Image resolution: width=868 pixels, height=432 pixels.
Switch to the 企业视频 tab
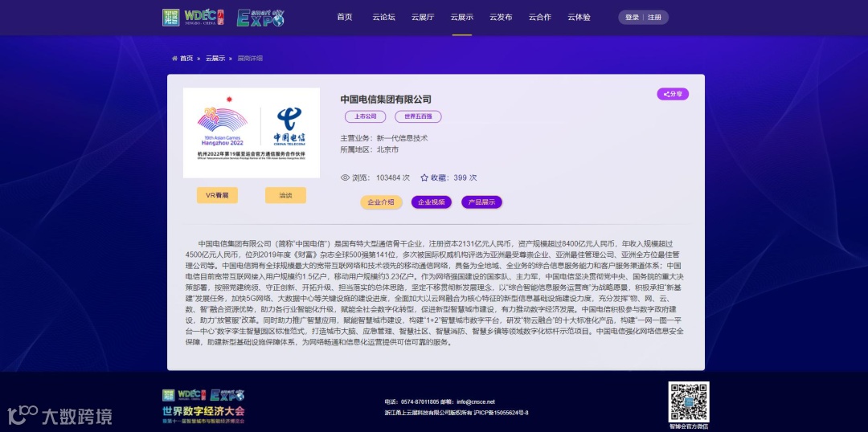point(432,202)
